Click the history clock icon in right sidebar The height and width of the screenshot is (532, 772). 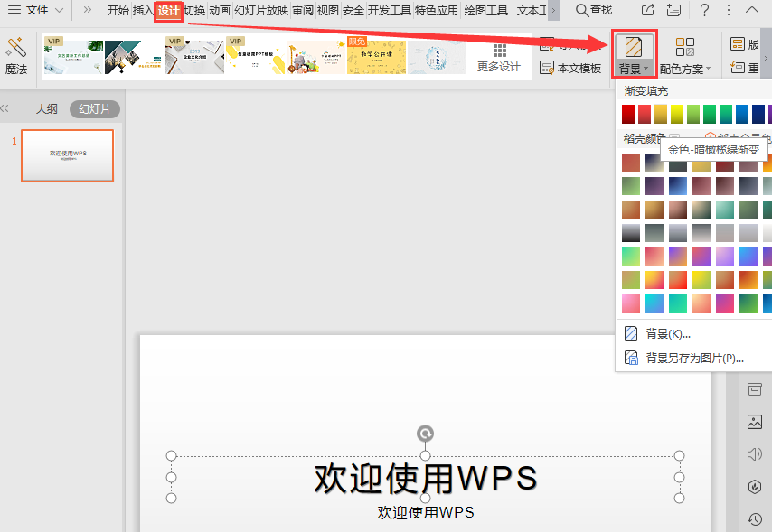point(754,518)
